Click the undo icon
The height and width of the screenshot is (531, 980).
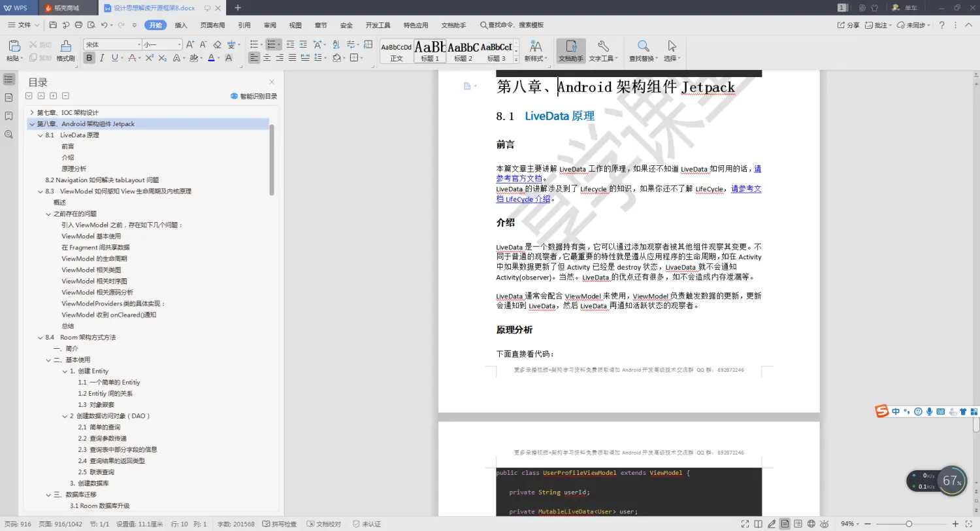105,25
